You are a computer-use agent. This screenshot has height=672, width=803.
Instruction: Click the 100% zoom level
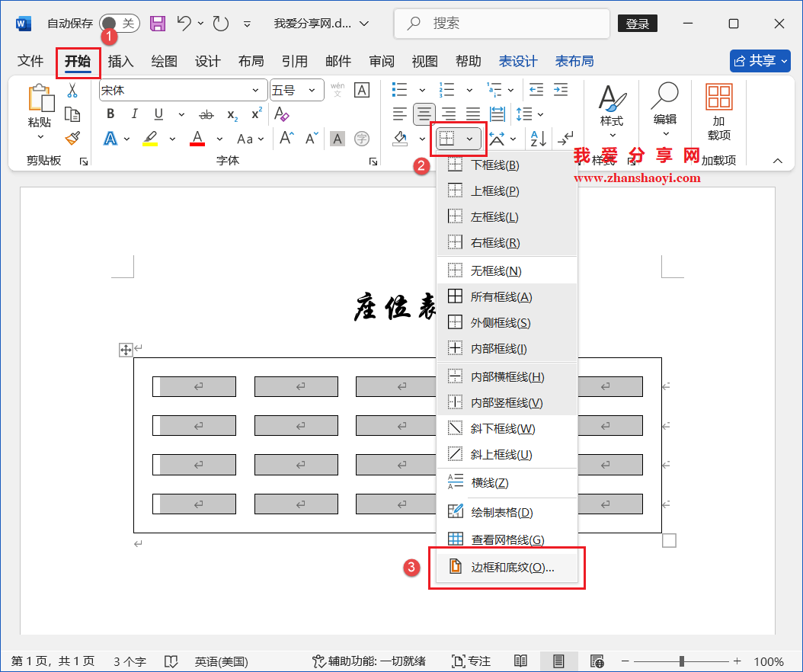click(769, 661)
